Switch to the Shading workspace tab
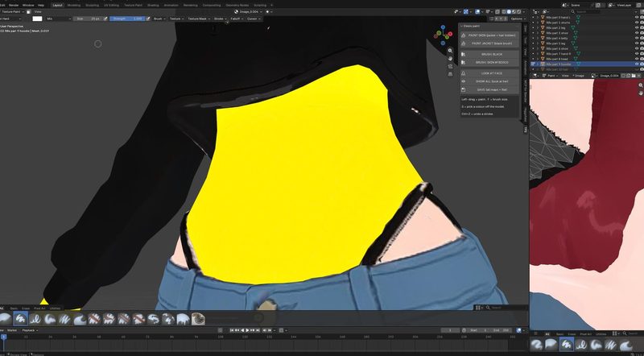The height and width of the screenshot is (356, 644). [153, 5]
